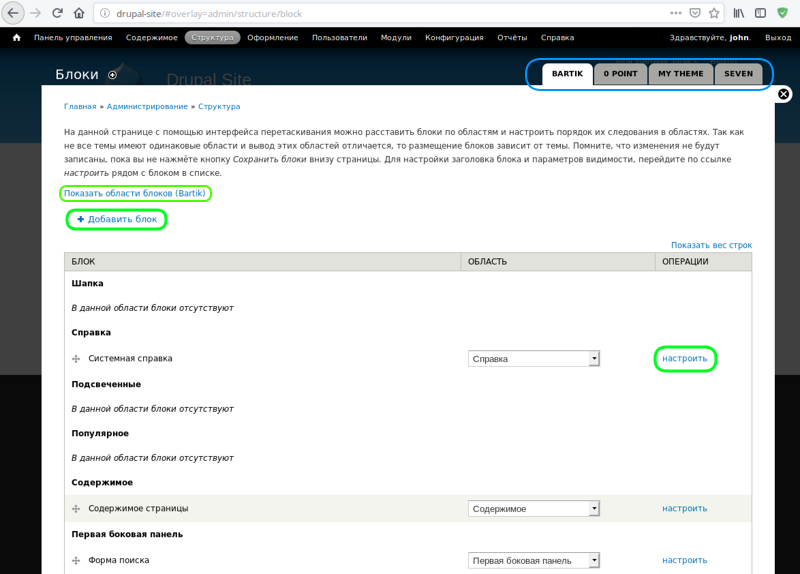Image resolution: width=800 pixels, height=574 pixels.
Task: Click Добавить блок link
Action: 117,219
